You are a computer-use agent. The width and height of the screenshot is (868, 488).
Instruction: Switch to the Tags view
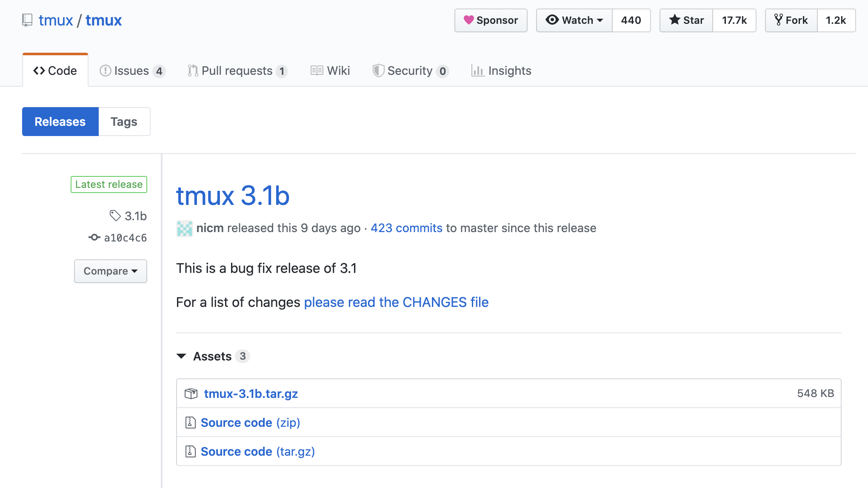click(x=124, y=122)
